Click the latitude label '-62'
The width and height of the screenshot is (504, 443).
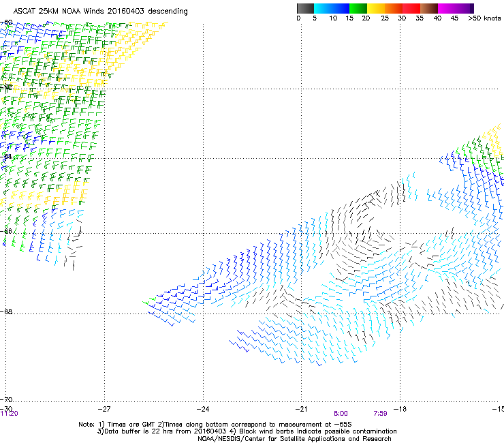[6, 87]
